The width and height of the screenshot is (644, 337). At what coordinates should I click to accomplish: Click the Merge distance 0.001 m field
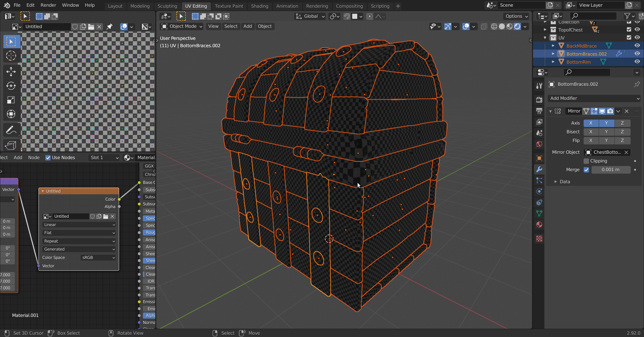click(x=610, y=170)
